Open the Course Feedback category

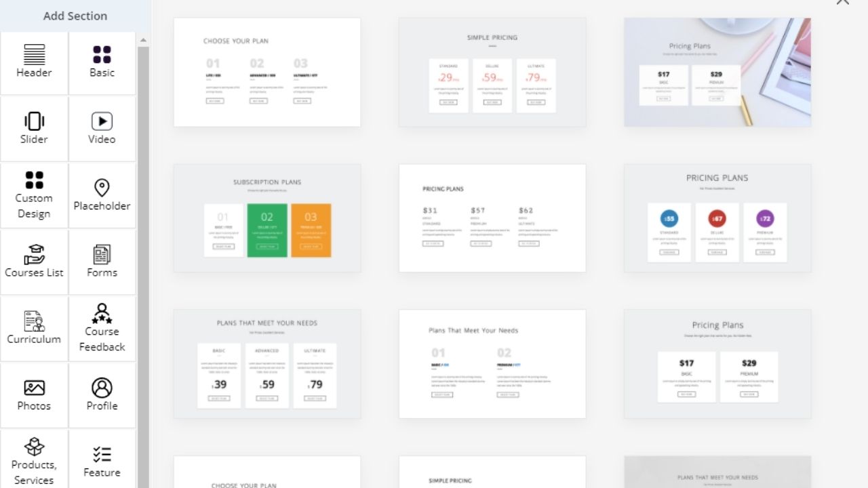coord(102,328)
